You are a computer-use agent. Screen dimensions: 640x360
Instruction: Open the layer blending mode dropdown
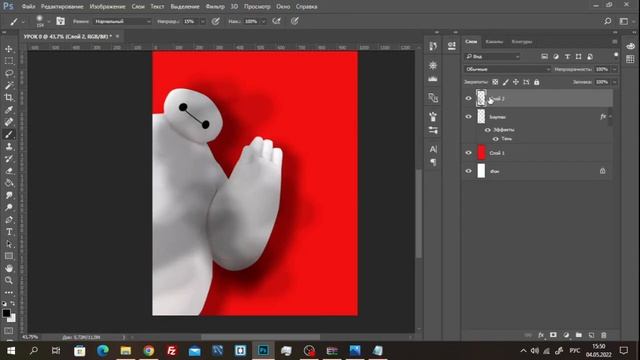[x=507, y=69]
